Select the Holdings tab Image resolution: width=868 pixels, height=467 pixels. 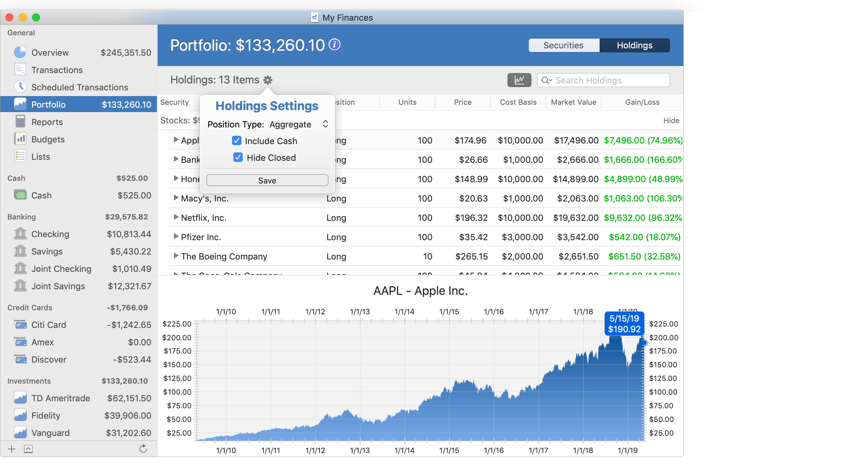pyautogui.click(x=634, y=45)
